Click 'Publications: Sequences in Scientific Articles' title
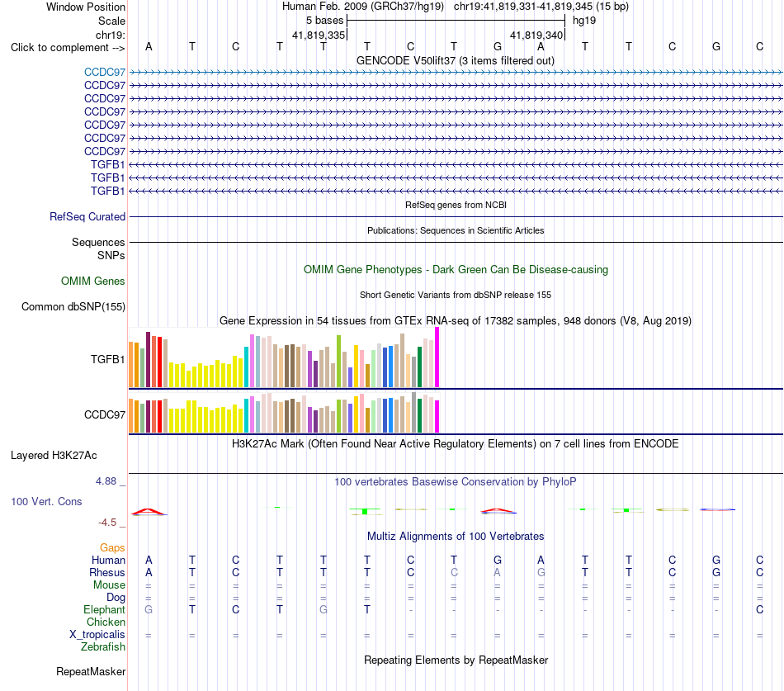 coord(456,230)
